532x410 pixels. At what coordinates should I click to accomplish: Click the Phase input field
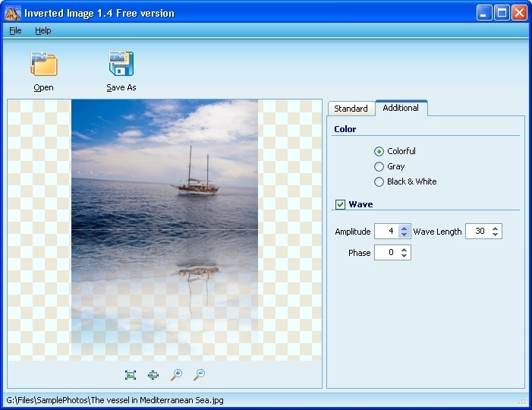386,253
